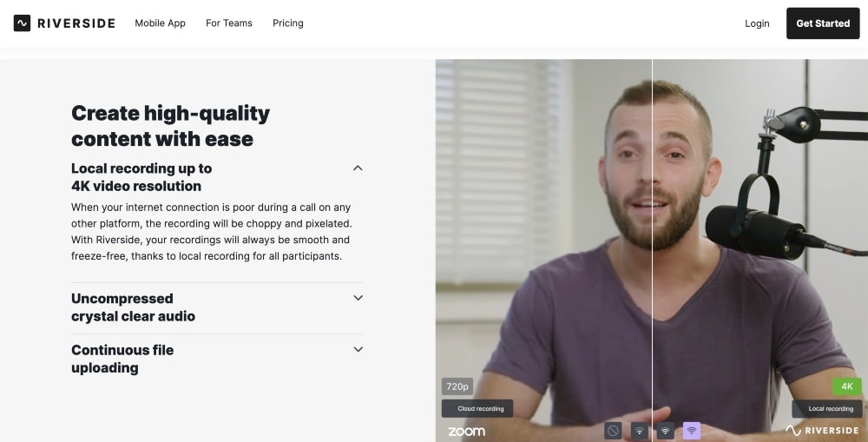
Task: Click the Local recording label on video
Action: pyautogui.click(x=830, y=408)
